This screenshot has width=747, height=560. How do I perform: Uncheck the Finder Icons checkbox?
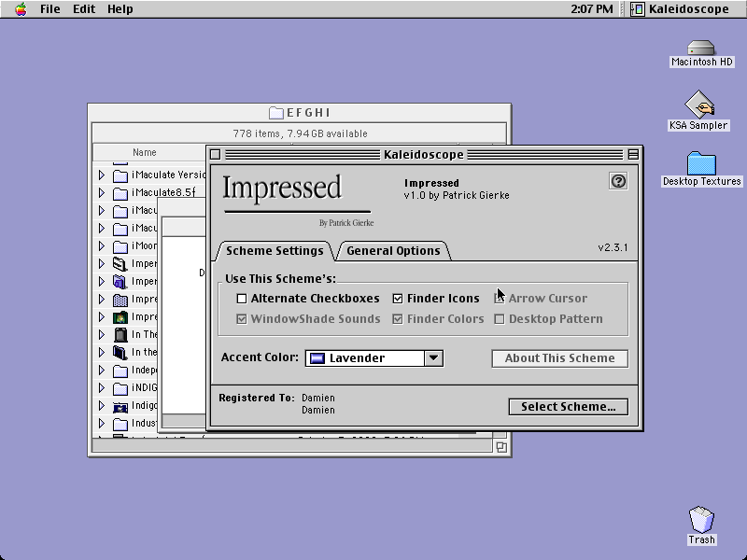coord(398,299)
